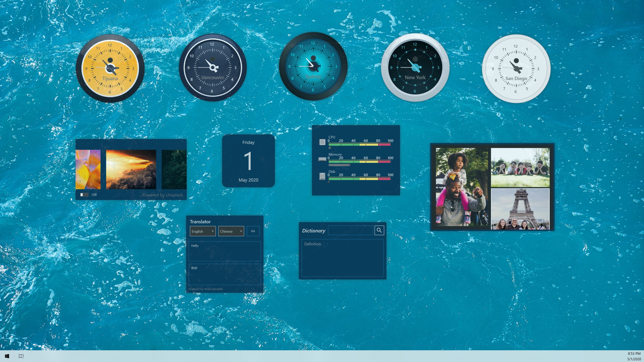Click the Memory module icon in system monitor
Image resolution: width=644 pixels, height=362 pixels.
pyautogui.click(x=323, y=159)
